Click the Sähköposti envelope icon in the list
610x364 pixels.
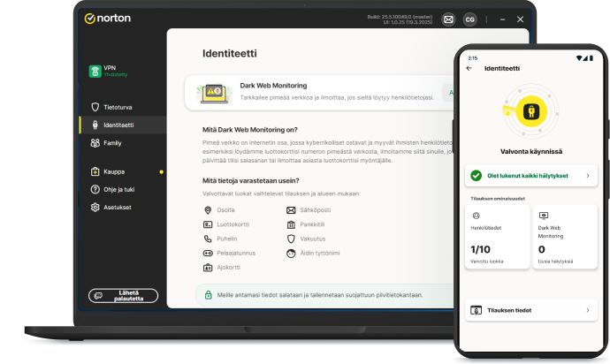[x=291, y=210]
